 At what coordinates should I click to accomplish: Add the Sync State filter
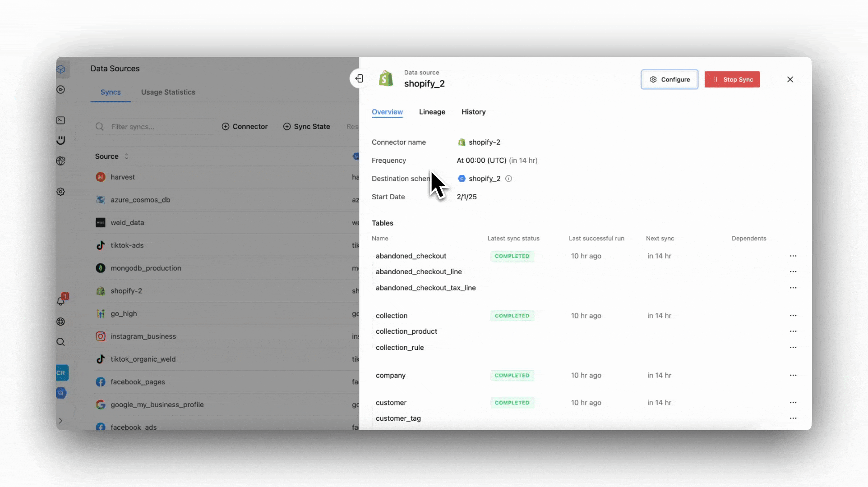click(x=306, y=127)
